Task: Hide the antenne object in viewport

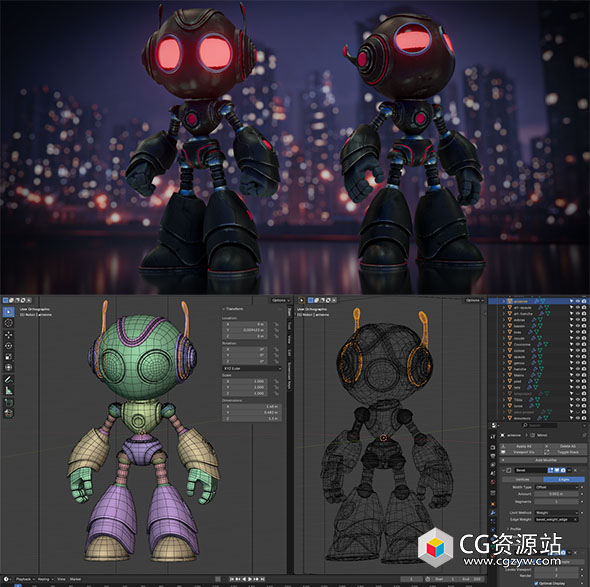Action: pyautogui.click(x=578, y=301)
